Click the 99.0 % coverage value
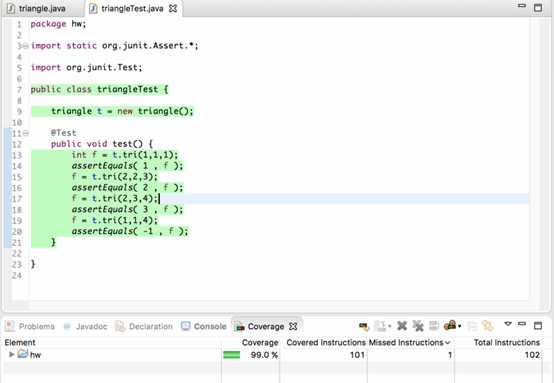The width and height of the screenshot is (554, 383). [264, 355]
